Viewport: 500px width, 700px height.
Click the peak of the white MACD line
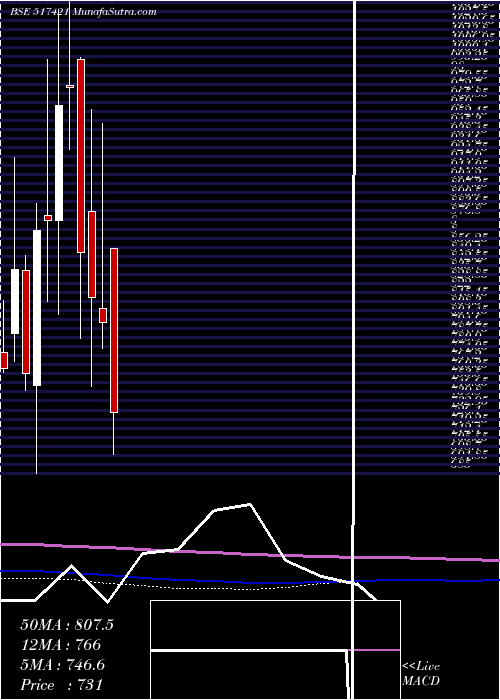coord(250,504)
